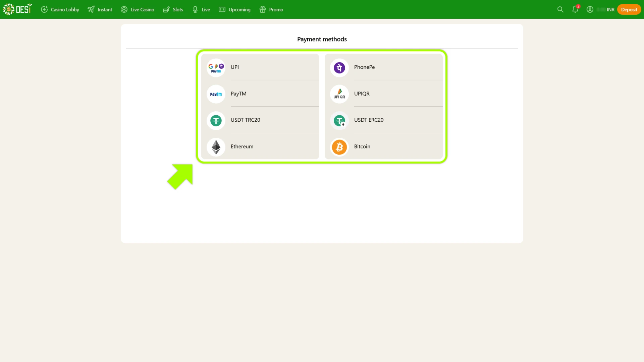Click the PayTM logo icon
Viewport: 644px width, 362px height.
(x=216, y=94)
